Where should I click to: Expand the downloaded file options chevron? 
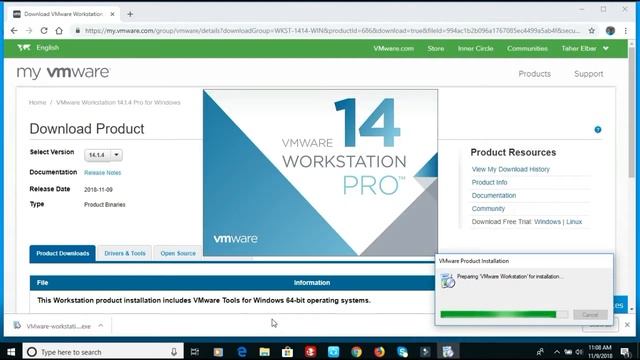(101, 325)
